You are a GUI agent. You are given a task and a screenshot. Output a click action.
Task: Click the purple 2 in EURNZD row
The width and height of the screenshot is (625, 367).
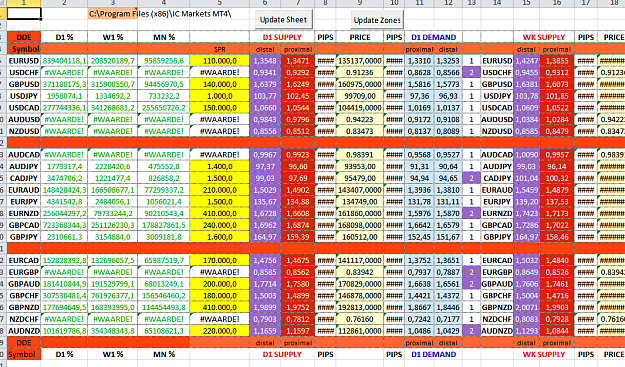472,214
